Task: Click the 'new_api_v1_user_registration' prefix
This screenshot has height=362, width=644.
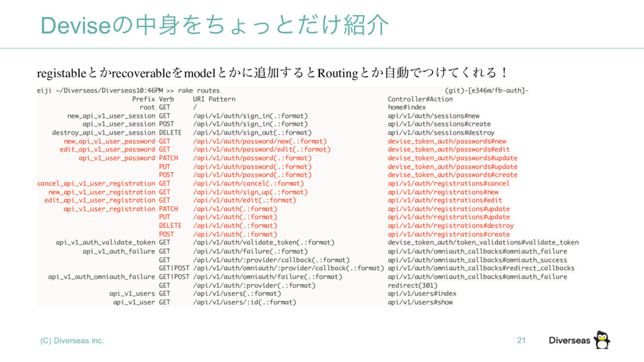Action: pyautogui.click(x=102, y=192)
